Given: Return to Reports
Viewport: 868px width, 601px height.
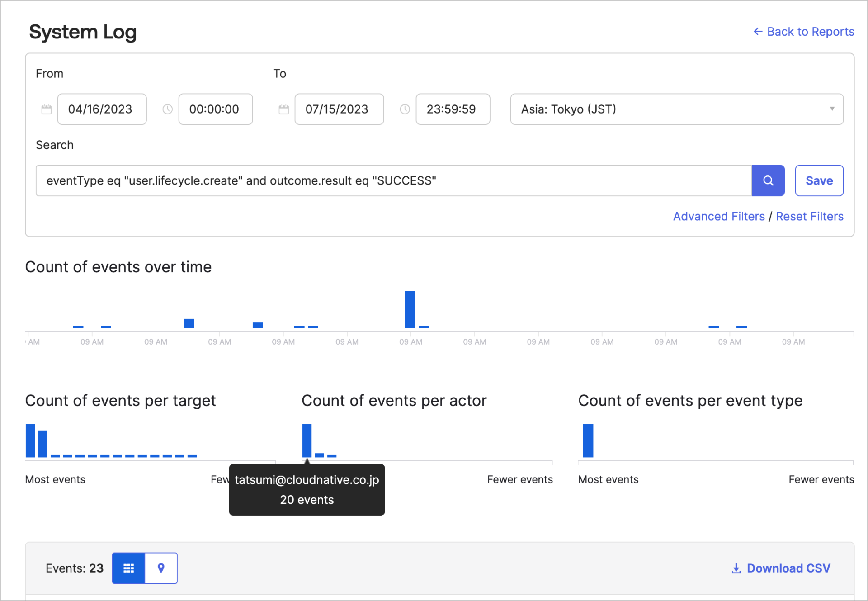Looking at the screenshot, I should point(810,31).
